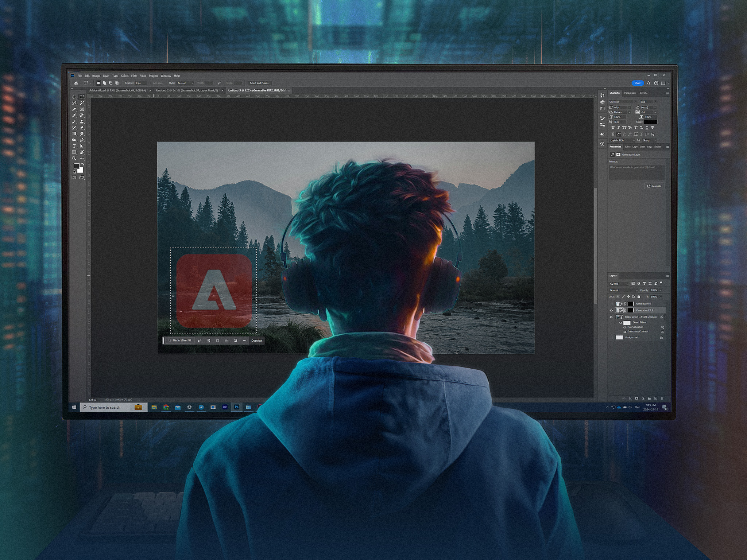Open the Opacity value dropdown

[x=660, y=290]
